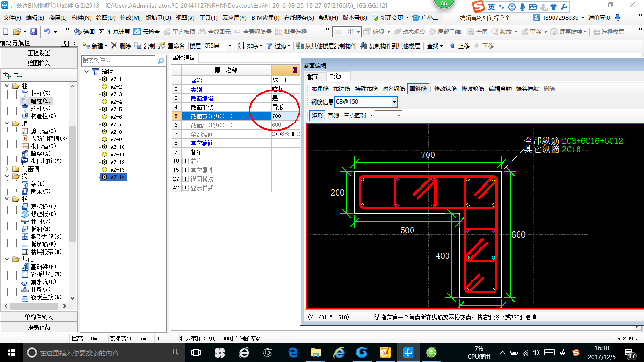
Task: Click the Sogou input icon in system tray
Action: click(576, 353)
